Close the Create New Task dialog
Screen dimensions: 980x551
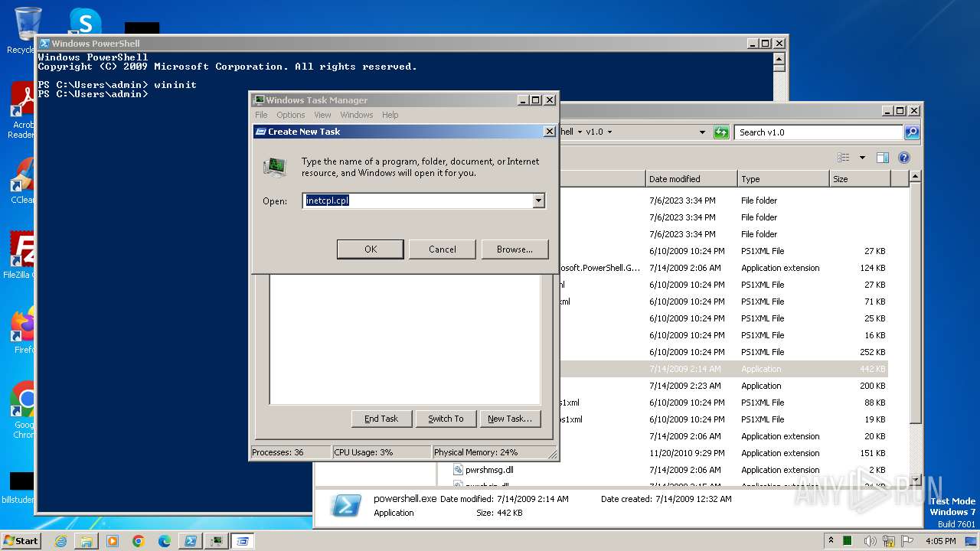coord(549,132)
